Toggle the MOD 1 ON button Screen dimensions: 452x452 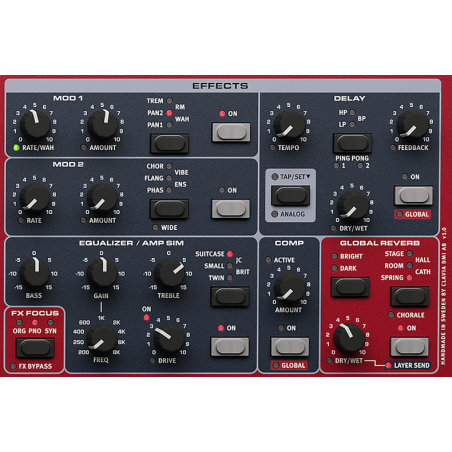click(x=231, y=132)
